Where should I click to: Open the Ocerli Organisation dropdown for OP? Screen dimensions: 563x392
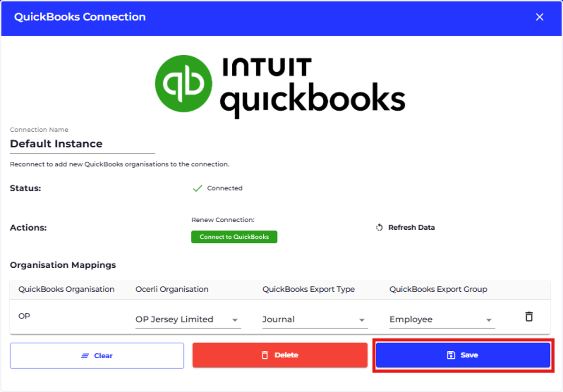click(188, 319)
